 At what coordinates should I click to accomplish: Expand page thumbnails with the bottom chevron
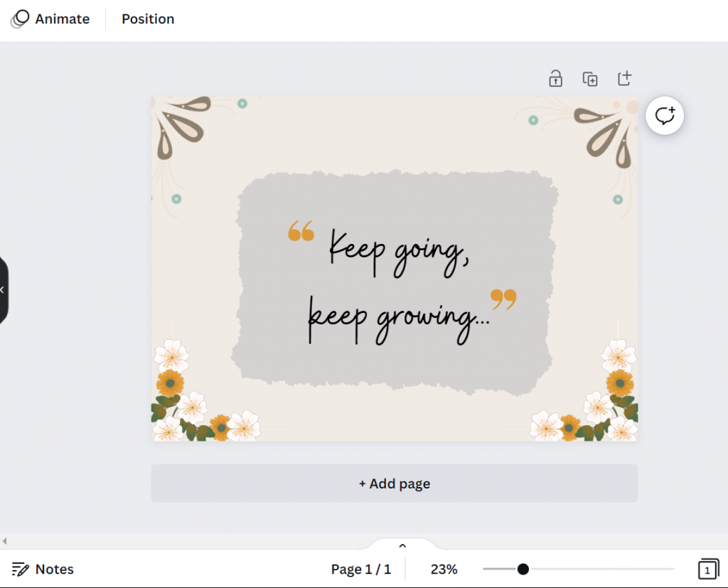point(402,545)
